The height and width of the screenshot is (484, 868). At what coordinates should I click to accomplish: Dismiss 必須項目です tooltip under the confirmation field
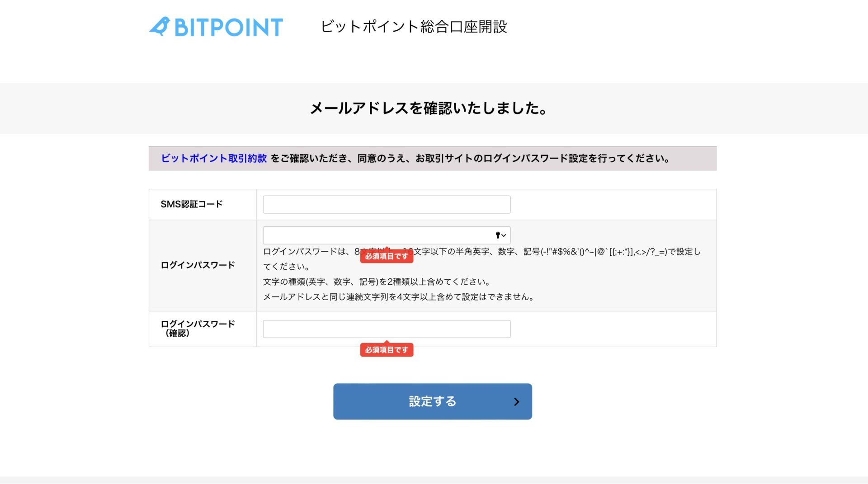click(387, 350)
